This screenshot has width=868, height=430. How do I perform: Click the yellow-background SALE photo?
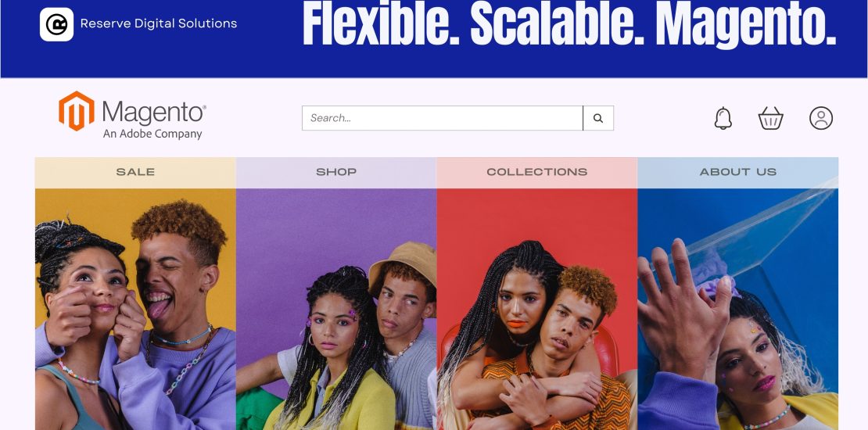[x=135, y=309]
